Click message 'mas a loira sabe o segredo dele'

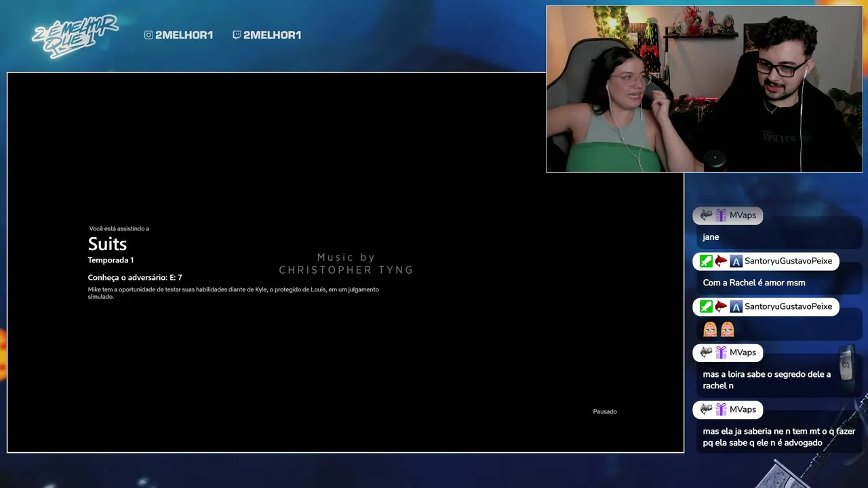click(766, 380)
